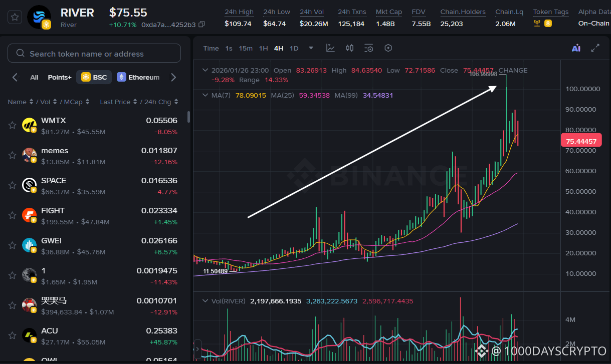Click the 75.44457 current price label
The height and width of the screenshot is (364, 611).
581,141
